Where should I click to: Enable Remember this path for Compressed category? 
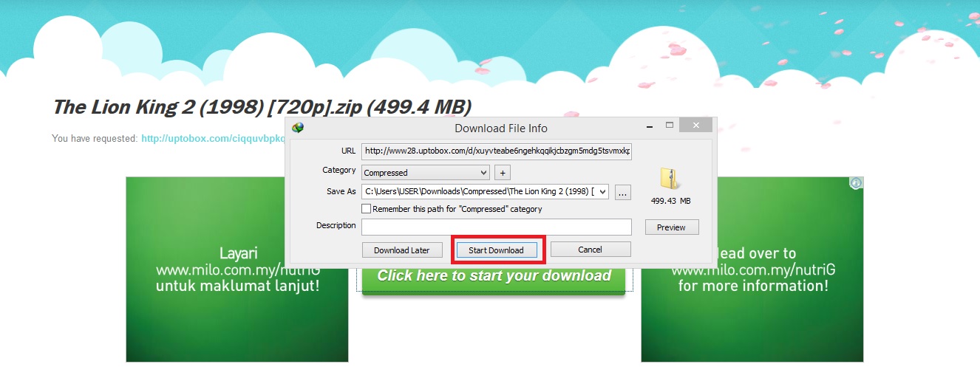pos(367,209)
